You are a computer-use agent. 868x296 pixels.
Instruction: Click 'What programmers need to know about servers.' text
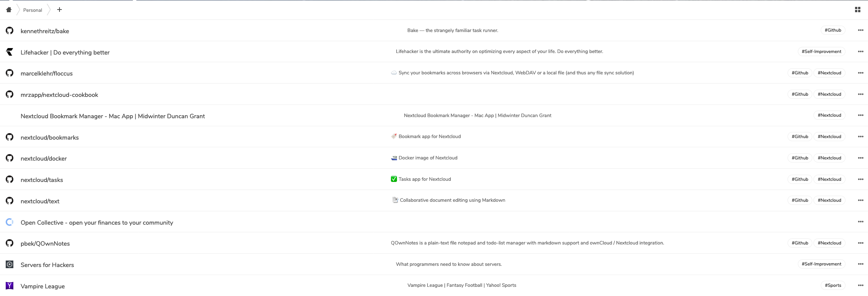(449, 264)
